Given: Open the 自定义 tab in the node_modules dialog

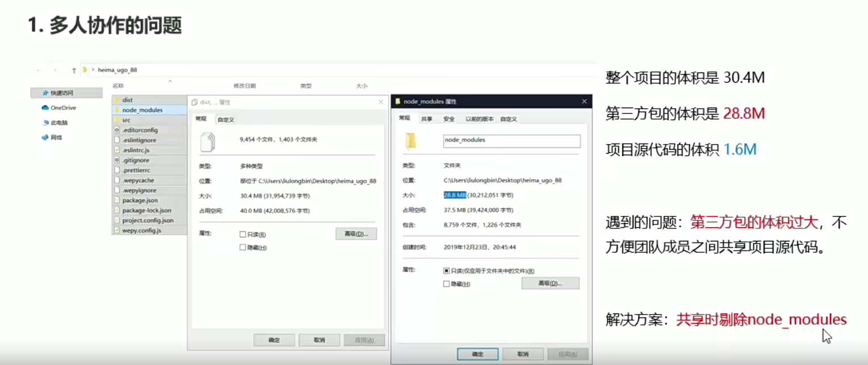Looking at the screenshot, I should point(509,119).
